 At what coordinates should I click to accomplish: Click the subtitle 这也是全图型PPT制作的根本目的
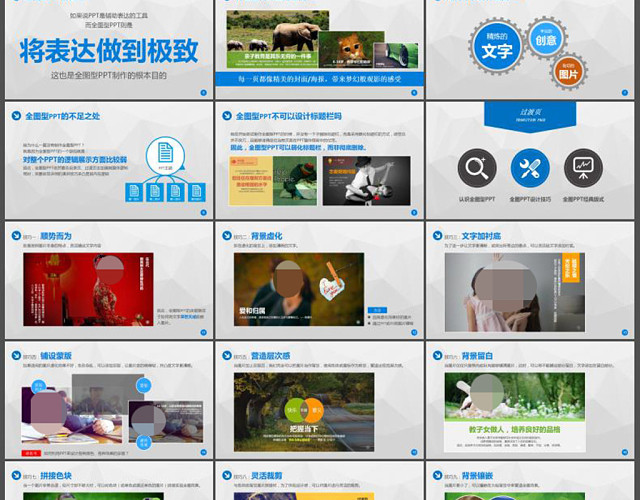coord(109,75)
